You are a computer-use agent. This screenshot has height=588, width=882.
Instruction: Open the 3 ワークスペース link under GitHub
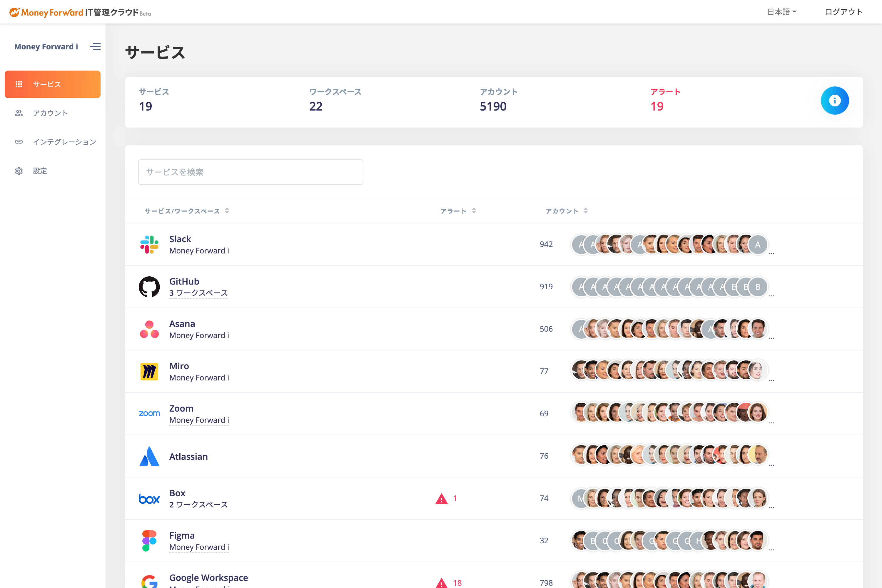click(x=198, y=293)
